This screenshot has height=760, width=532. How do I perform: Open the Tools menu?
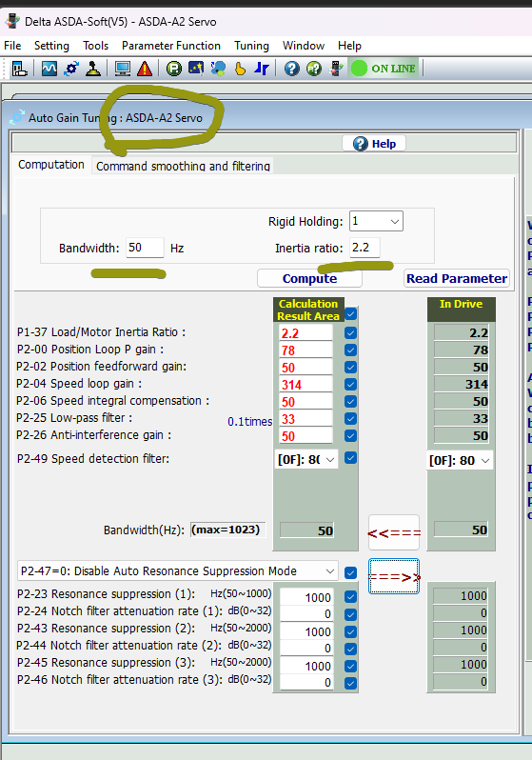(95, 46)
